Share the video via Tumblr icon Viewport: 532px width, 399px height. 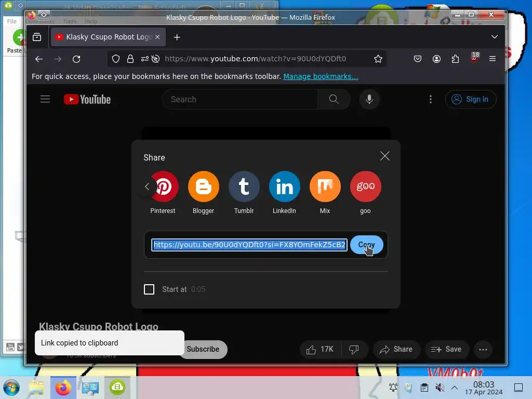(x=244, y=187)
